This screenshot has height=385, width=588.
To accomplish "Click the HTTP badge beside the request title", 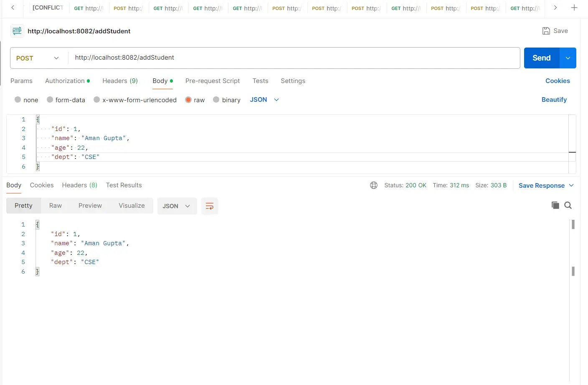I will (x=17, y=31).
